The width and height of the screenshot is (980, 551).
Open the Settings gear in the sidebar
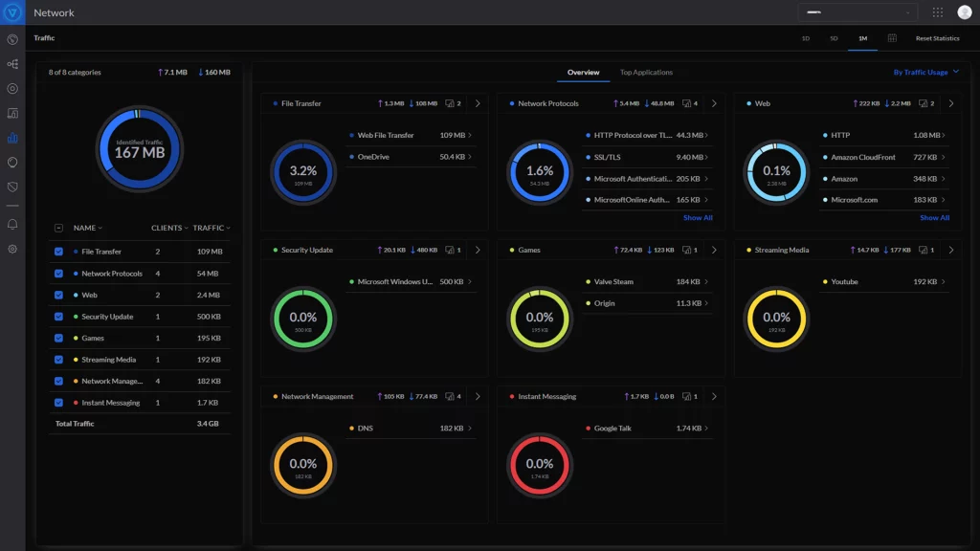click(x=12, y=249)
